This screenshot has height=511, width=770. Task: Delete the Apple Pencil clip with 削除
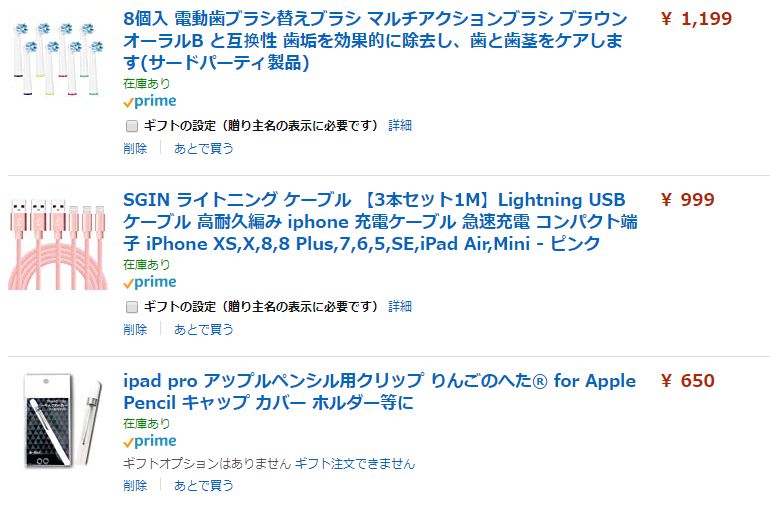point(135,486)
